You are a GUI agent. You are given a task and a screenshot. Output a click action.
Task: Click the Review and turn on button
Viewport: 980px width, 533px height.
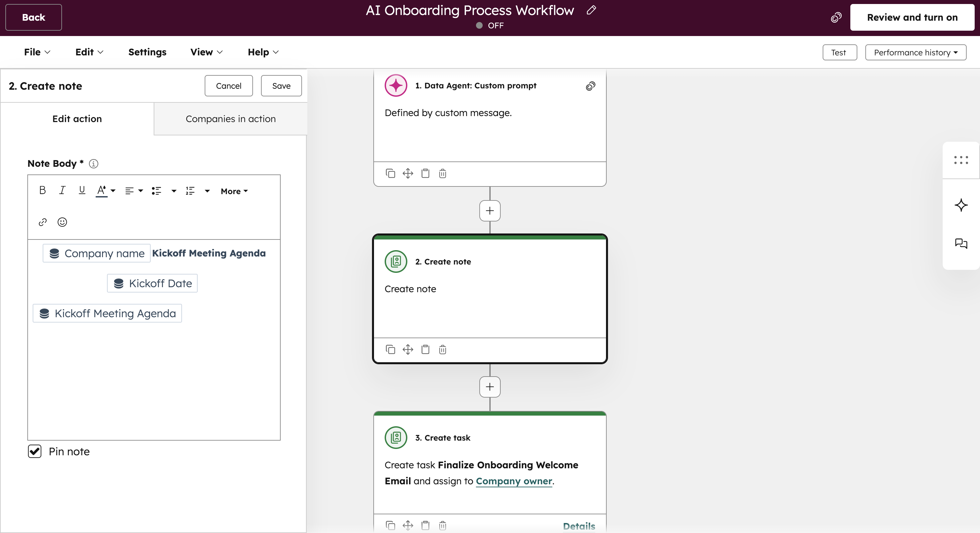click(x=912, y=17)
